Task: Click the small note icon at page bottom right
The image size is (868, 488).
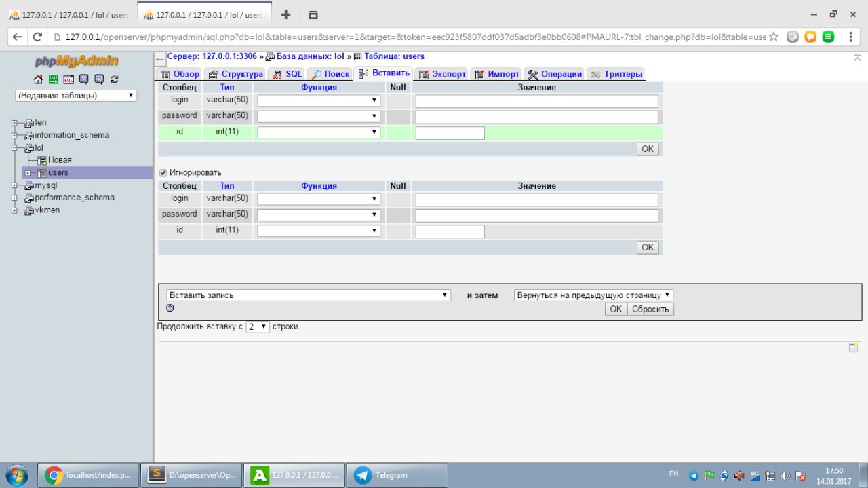Action: (x=853, y=348)
